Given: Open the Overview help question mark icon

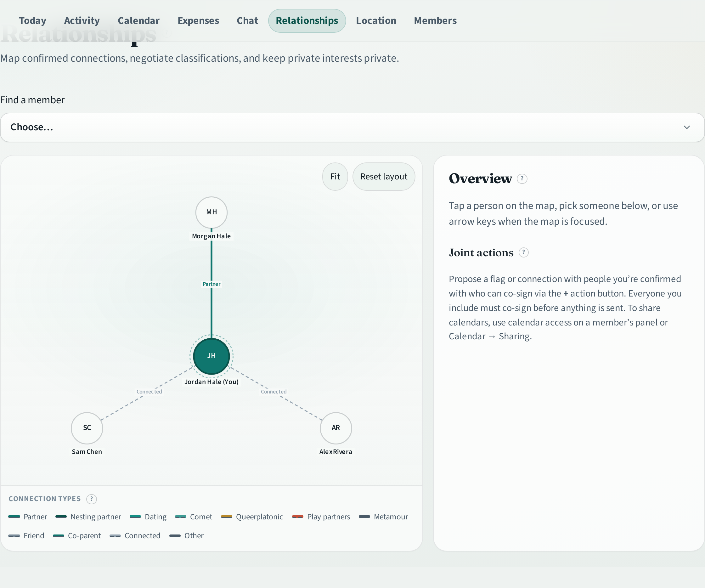Looking at the screenshot, I should 522,179.
